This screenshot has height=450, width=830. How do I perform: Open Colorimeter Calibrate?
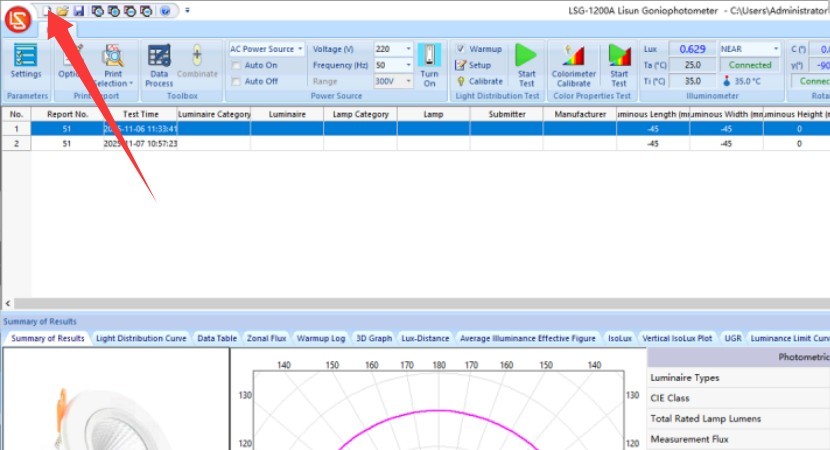coord(574,66)
